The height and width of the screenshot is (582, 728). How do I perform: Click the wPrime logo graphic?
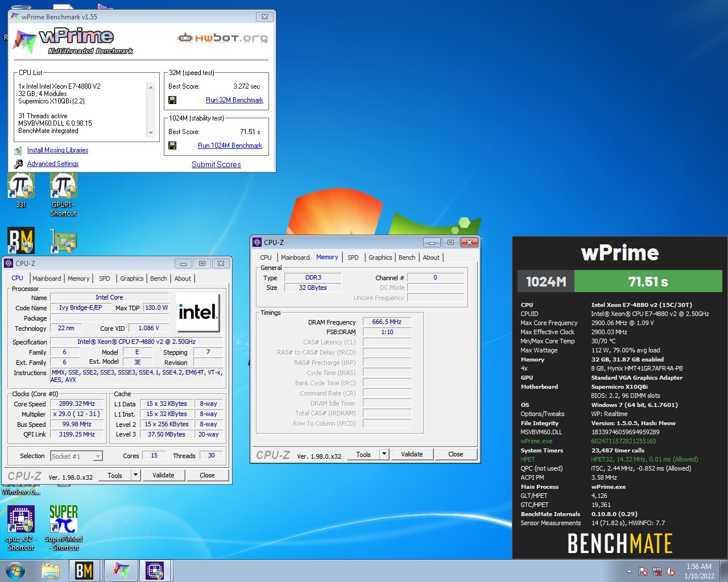click(73, 41)
